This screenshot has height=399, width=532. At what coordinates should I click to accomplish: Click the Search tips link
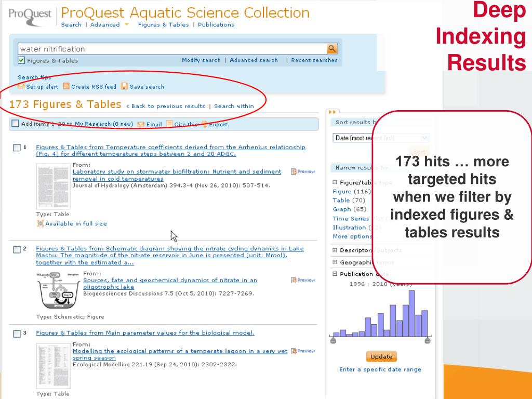35,77
